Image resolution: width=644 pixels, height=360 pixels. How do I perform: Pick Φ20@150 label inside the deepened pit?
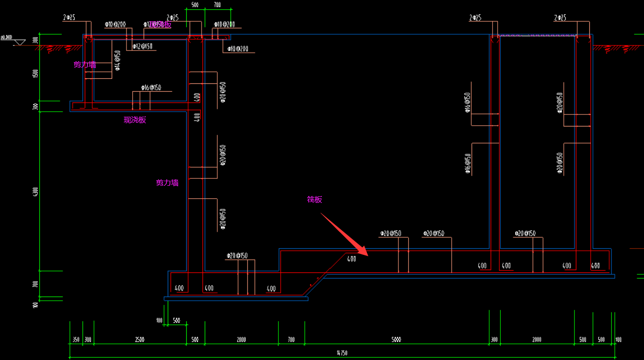(237, 256)
